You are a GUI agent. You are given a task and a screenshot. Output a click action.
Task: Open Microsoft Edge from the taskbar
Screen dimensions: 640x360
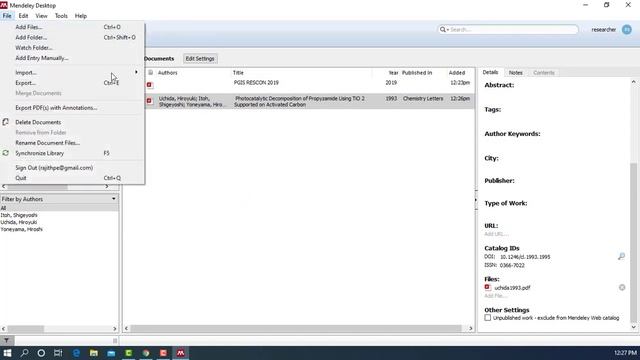[76, 353]
